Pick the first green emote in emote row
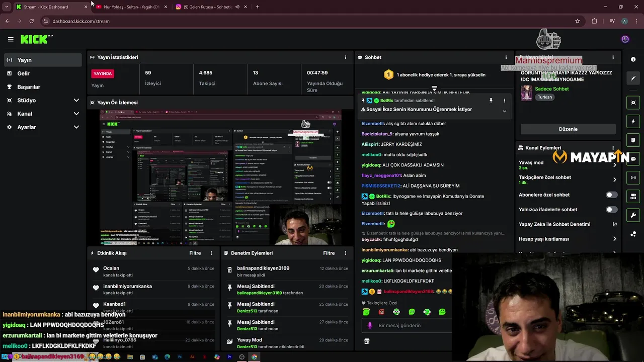 [366, 312]
